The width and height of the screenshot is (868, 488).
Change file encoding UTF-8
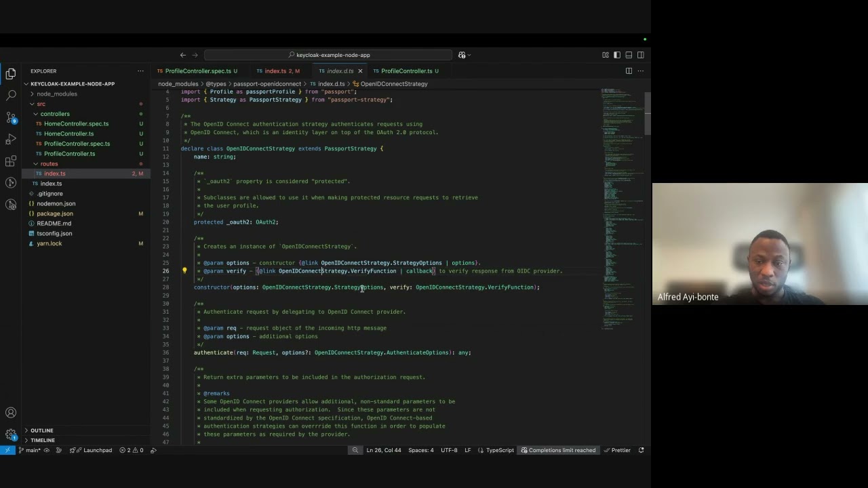449,450
